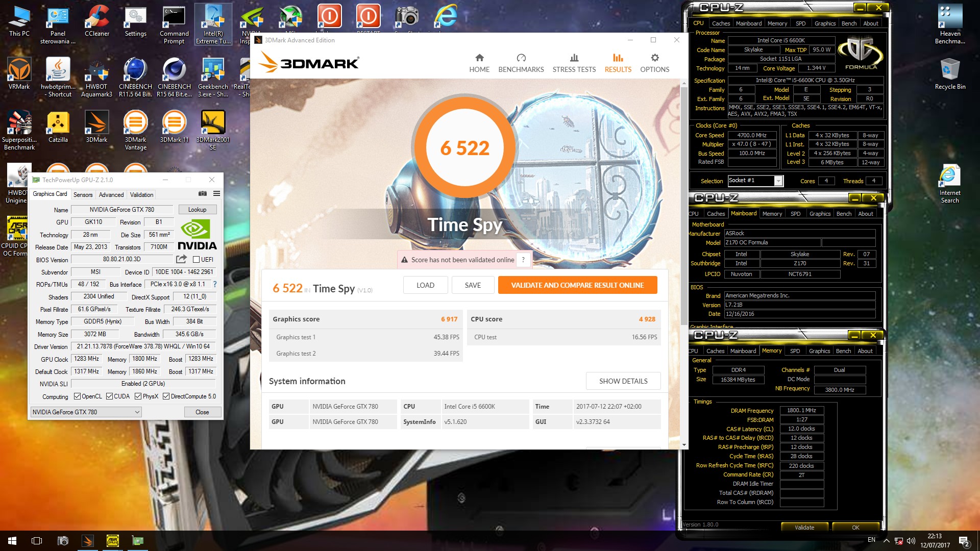980x551 pixels.
Task: Switch to Sensors tab in GPU-Z
Action: [x=83, y=195]
